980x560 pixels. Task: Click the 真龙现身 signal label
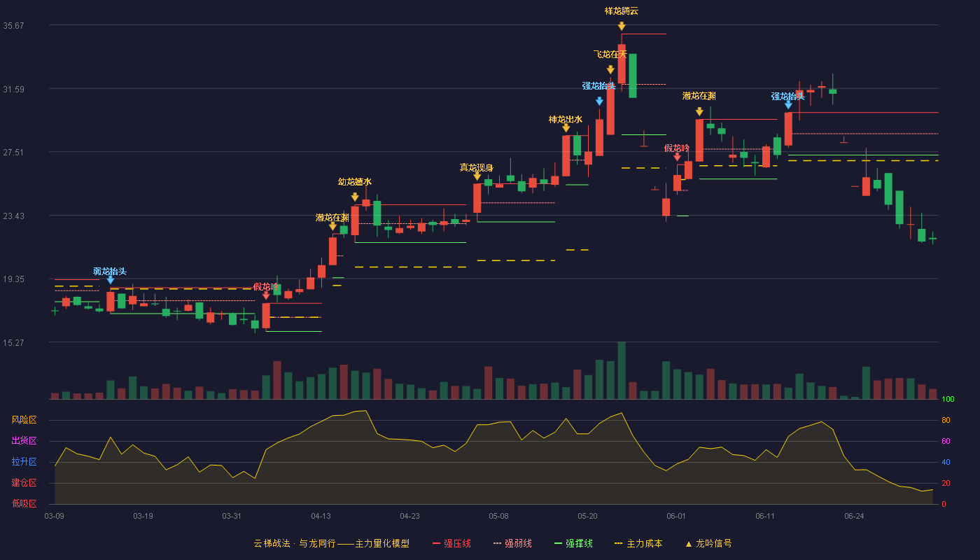pyautogui.click(x=477, y=167)
